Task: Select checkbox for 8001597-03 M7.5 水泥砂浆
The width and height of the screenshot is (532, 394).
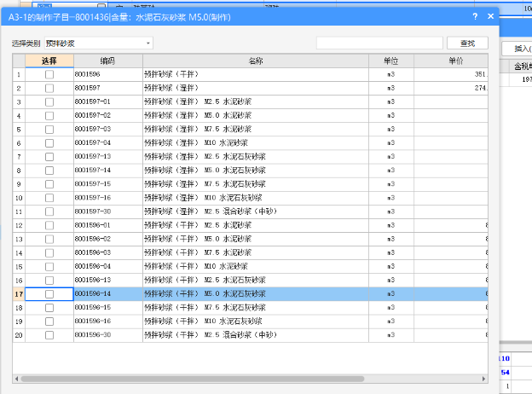Action: [x=49, y=130]
